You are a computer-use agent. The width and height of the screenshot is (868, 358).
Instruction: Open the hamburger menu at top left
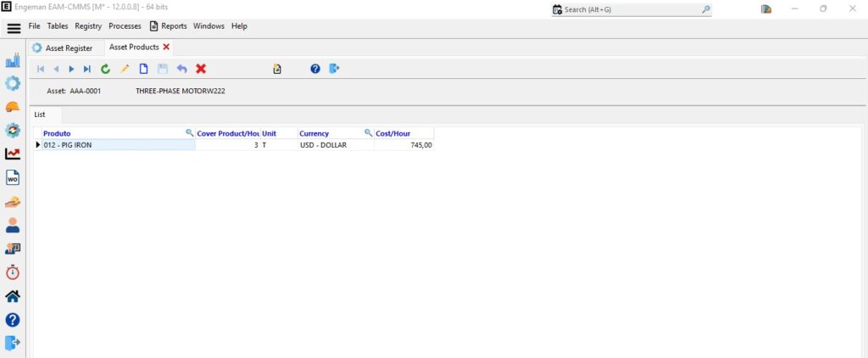(x=14, y=27)
